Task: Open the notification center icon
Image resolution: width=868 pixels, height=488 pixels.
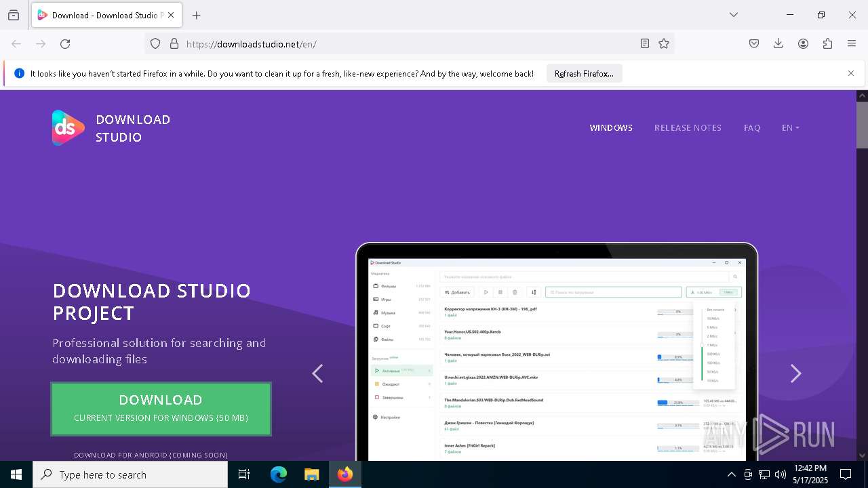Action: (x=846, y=474)
